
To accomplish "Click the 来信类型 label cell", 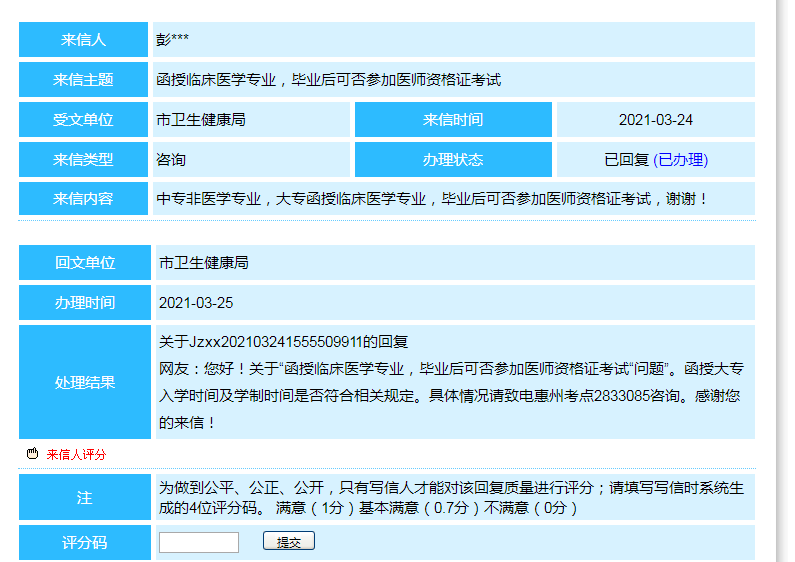I will 84,160.
